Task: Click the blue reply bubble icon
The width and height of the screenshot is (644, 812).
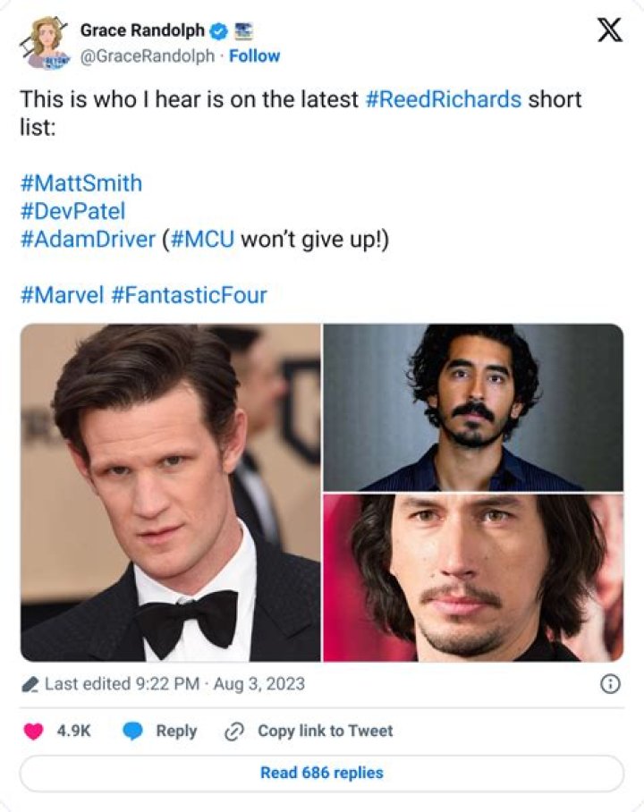Action: pyautogui.click(x=133, y=731)
